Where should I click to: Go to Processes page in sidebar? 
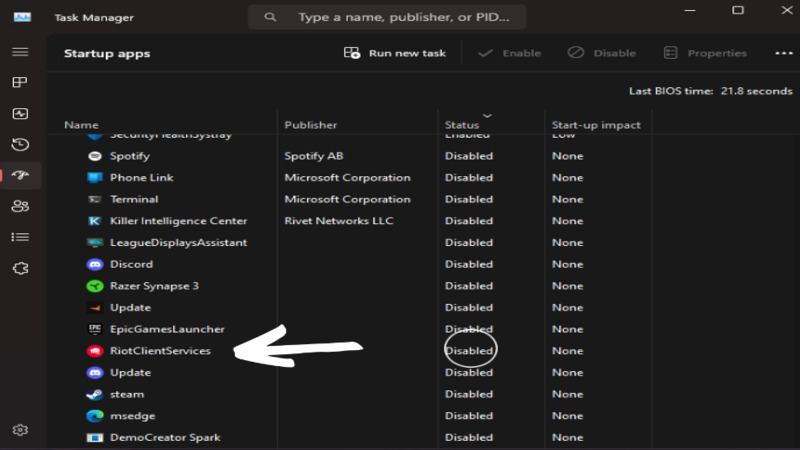pos(20,83)
